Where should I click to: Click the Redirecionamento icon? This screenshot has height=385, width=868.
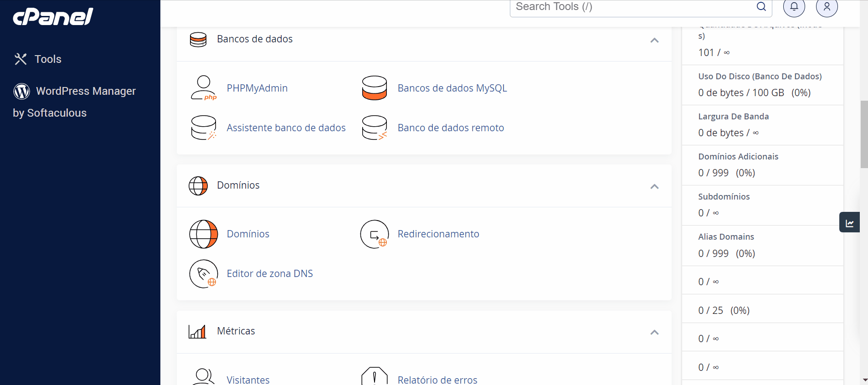click(x=375, y=234)
